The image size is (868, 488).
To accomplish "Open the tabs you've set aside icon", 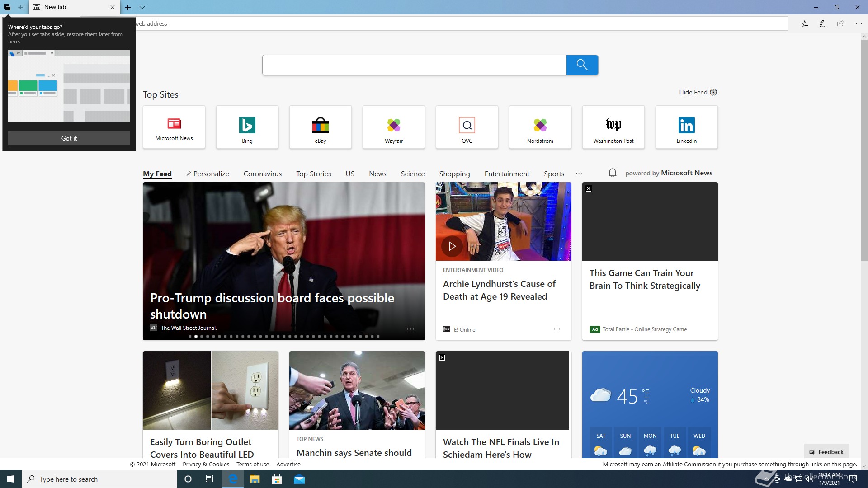I will [x=7, y=7].
